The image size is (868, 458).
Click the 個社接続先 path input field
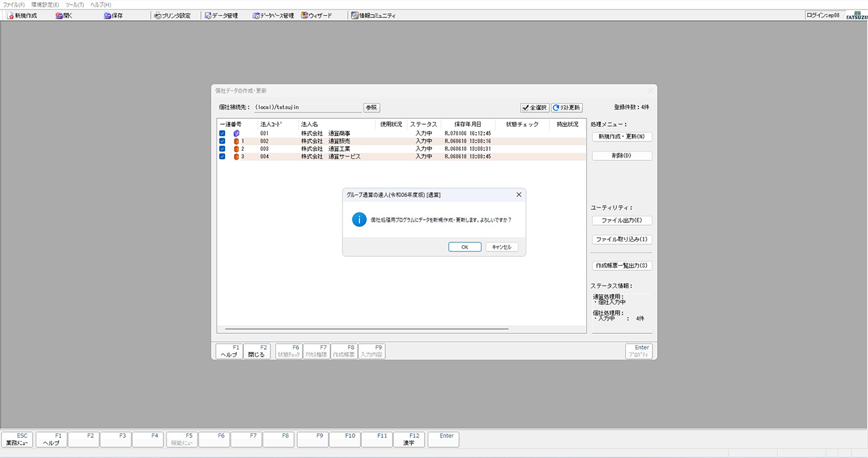307,107
